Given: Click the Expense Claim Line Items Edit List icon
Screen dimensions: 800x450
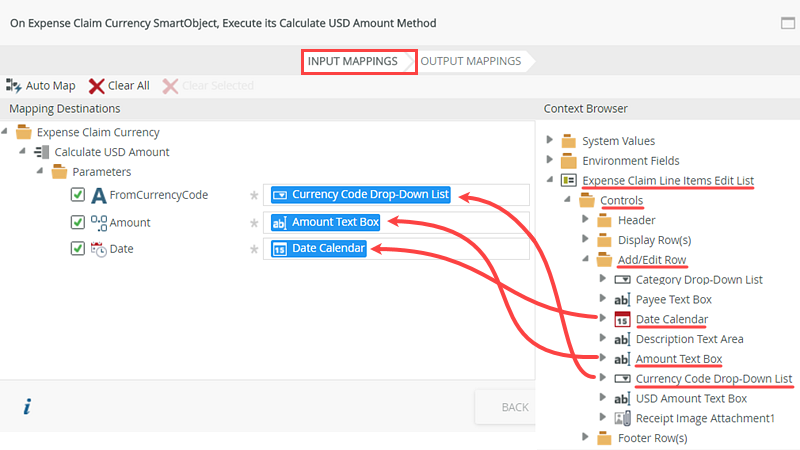Looking at the screenshot, I should (x=568, y=180).
